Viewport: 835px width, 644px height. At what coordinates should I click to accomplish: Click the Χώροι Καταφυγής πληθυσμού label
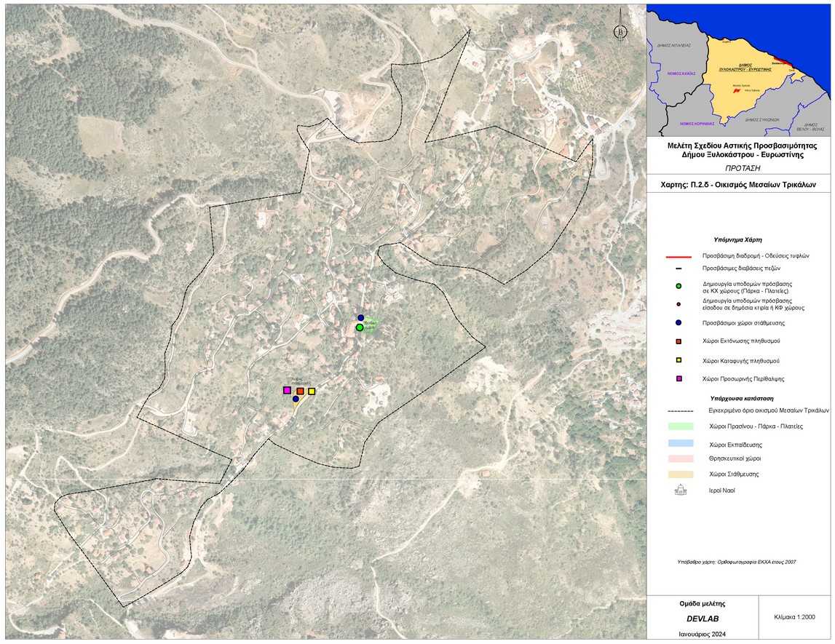click(x=741, y=361)
